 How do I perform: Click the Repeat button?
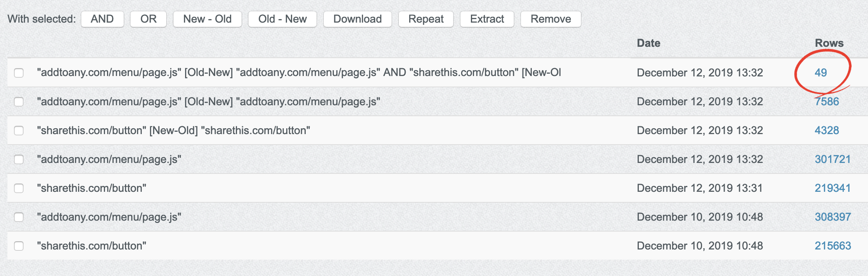point(426,19)
